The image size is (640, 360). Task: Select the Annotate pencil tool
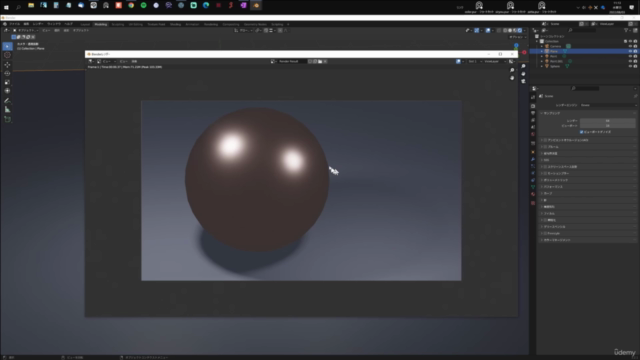[7, 100]
